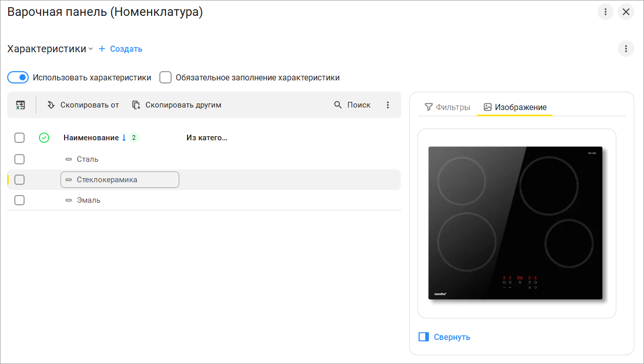Click the Excel export icon in toolbar
The width and height of the screenshot is (644, 364).
tap(20, 105)
